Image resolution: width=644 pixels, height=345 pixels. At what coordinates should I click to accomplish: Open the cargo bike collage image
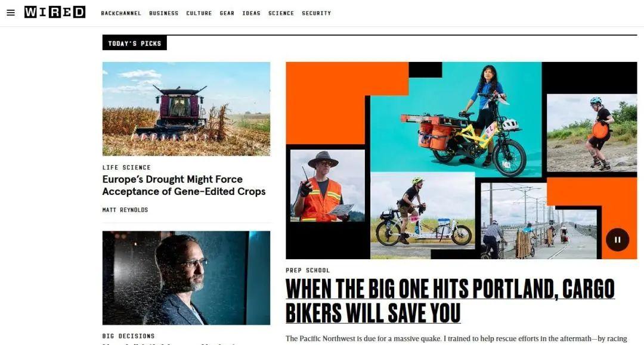tap(461, 160)
